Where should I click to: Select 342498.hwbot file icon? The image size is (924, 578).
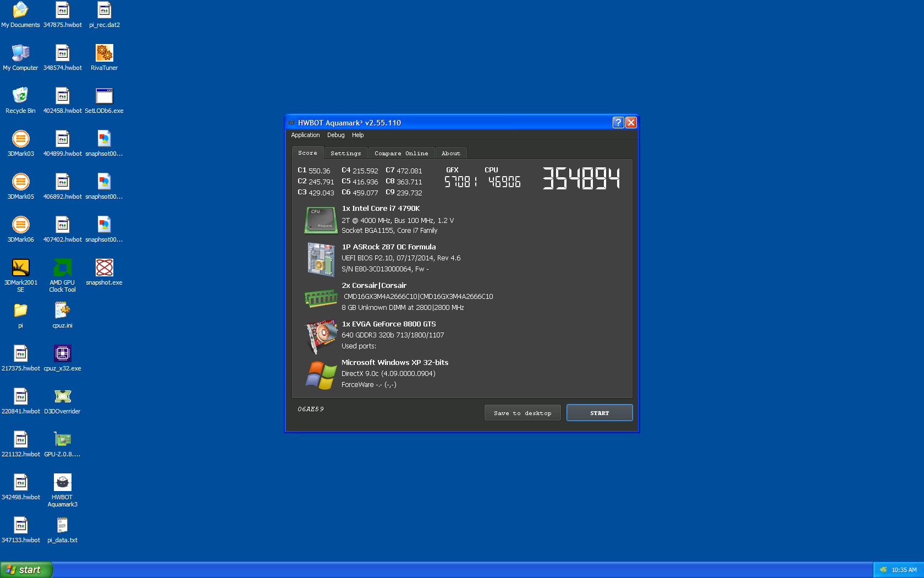point(20,487)
